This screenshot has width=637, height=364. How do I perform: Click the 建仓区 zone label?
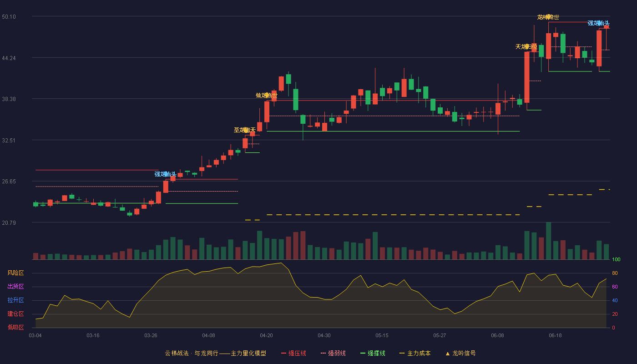[15, 314]
